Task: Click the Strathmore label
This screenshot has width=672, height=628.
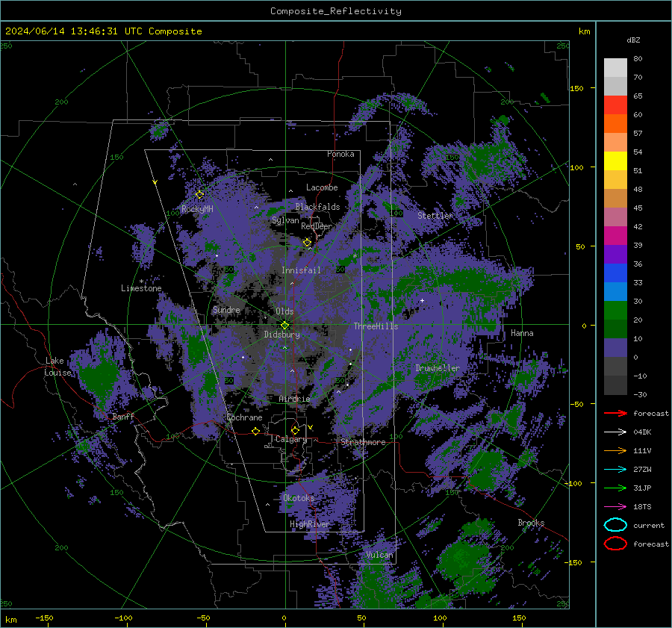Action: point(363,442)
